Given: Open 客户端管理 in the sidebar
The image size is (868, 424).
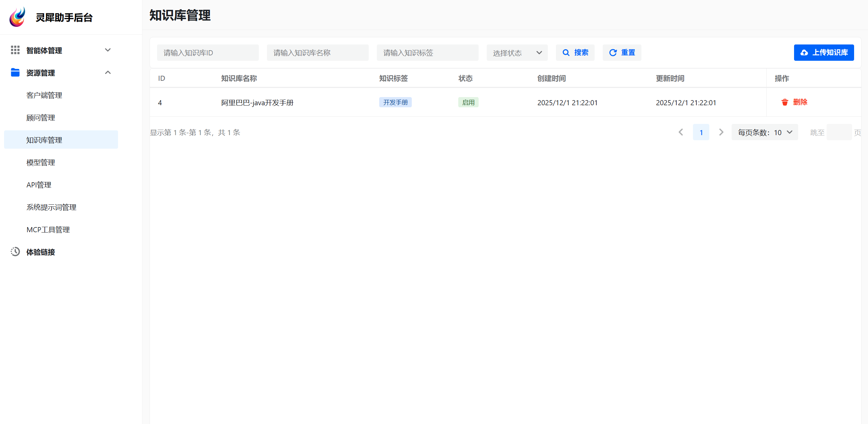Looking at the screenshot, I should [44, 95].
